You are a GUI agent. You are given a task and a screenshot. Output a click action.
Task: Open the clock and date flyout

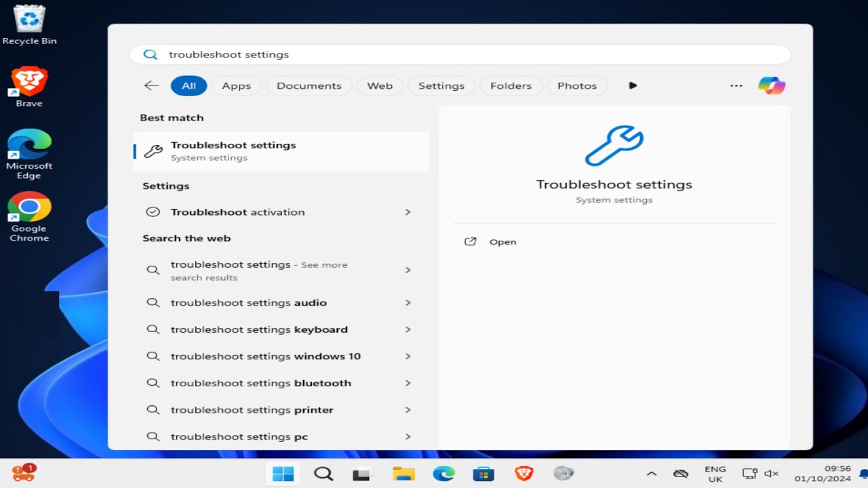coord(823,474)
